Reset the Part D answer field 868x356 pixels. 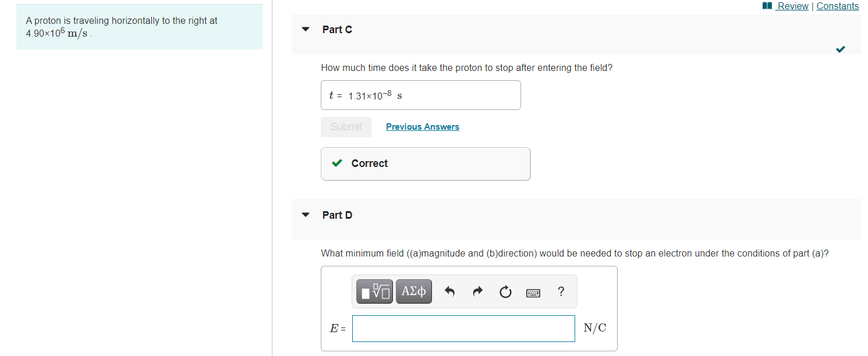pos(505,291)
